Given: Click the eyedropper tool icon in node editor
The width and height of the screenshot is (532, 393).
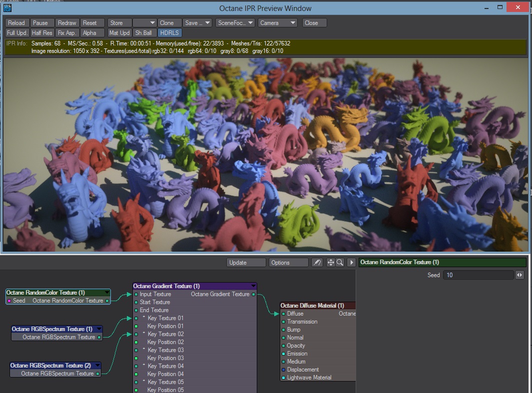Looking at the screenshot, I should (317, 263).
